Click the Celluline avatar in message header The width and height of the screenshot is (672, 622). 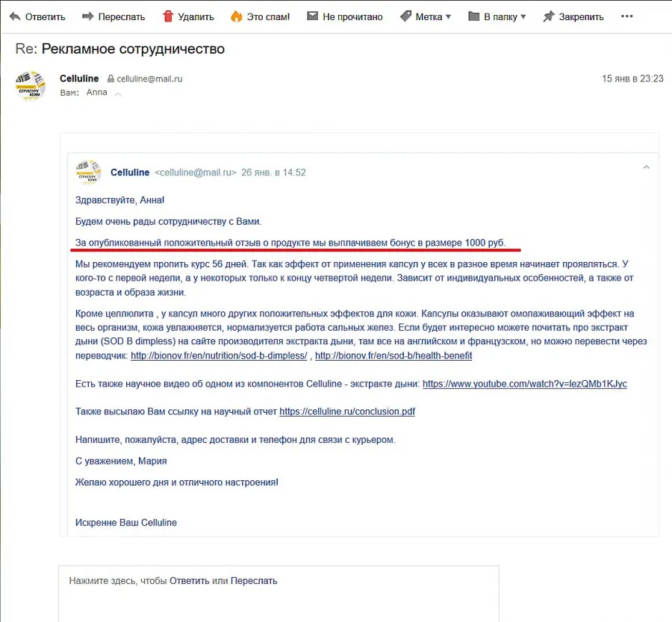pyautogui.click(x=31, y=86)
